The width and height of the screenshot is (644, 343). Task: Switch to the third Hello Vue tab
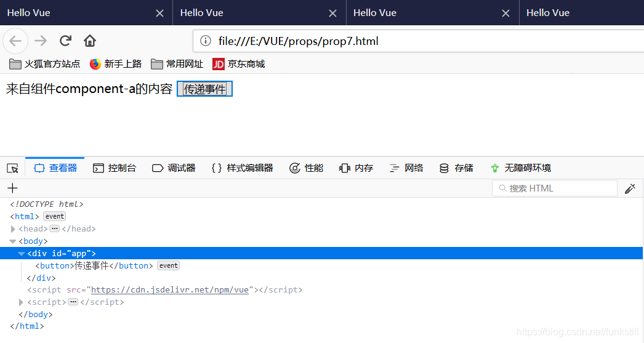tap(432, 13)
